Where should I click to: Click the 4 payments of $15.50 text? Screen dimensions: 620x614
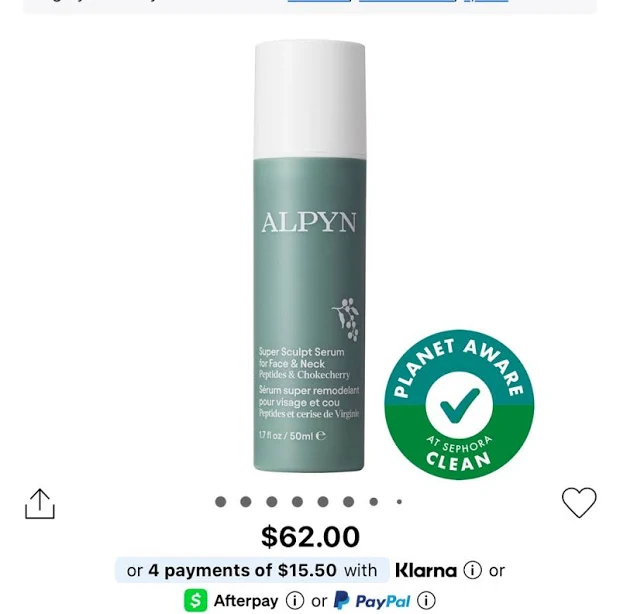[x=242, y=571]
